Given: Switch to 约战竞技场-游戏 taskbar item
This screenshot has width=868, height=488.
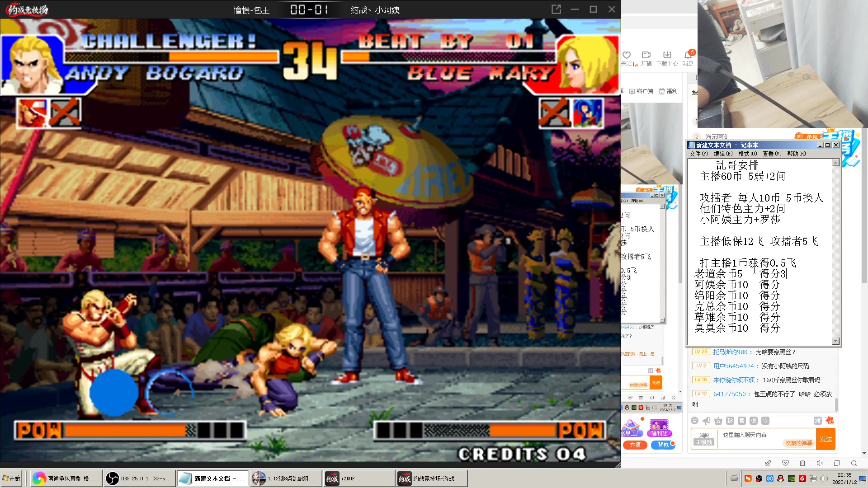Looking at the screenshot, I should 432,478.
